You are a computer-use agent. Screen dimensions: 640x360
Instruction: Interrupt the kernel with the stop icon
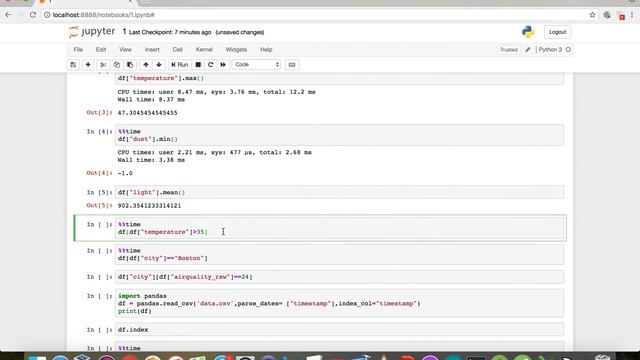(198, 64)
